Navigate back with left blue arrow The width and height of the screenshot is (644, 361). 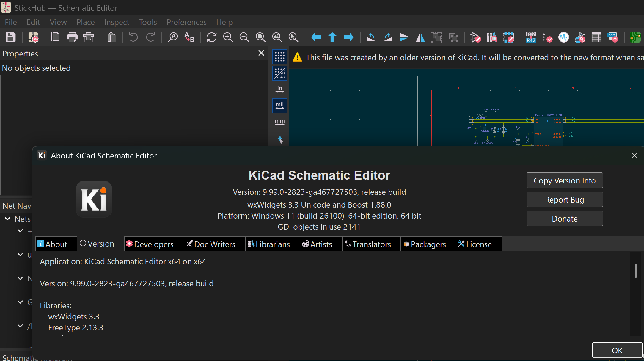coord(316,37)
